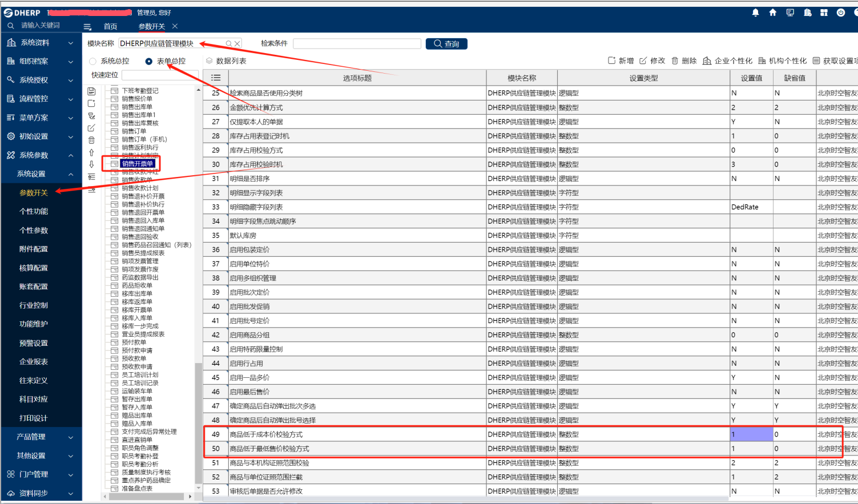The image size is (858, 504).
Task: Click the move down arrow in the tree toolbar
Action: tap(91, 164)
